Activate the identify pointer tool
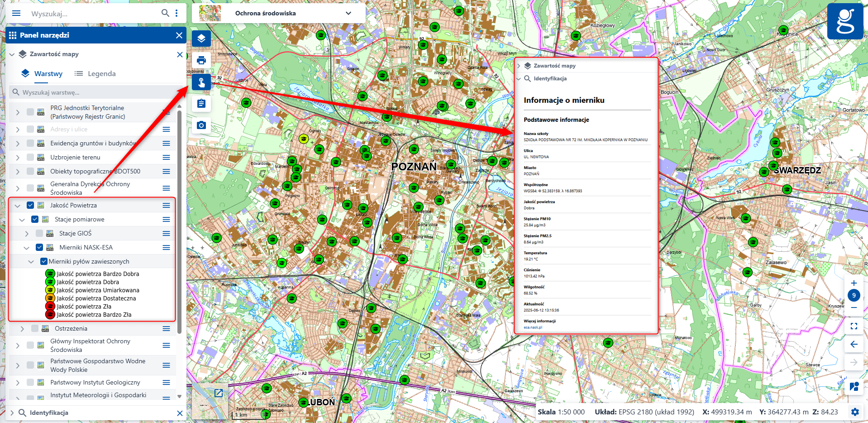This screenshot has width=868, height=423. 201,82
